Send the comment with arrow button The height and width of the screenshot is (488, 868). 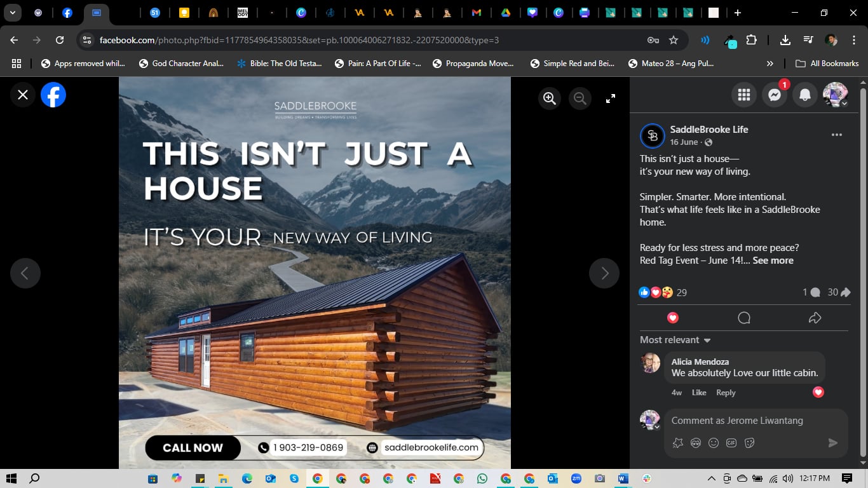tap(833, 443)
